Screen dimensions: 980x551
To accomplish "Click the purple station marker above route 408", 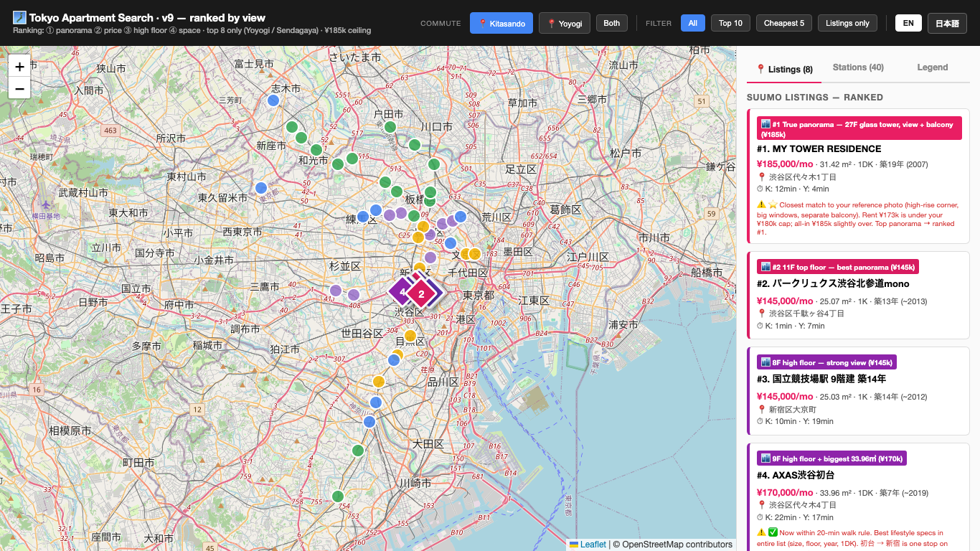I will click(x=354, y=295).
